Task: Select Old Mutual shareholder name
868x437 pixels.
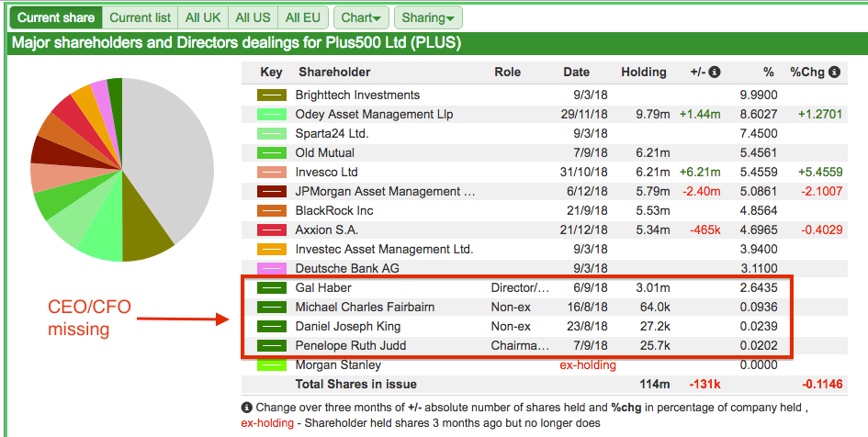Action: [325, 153]
